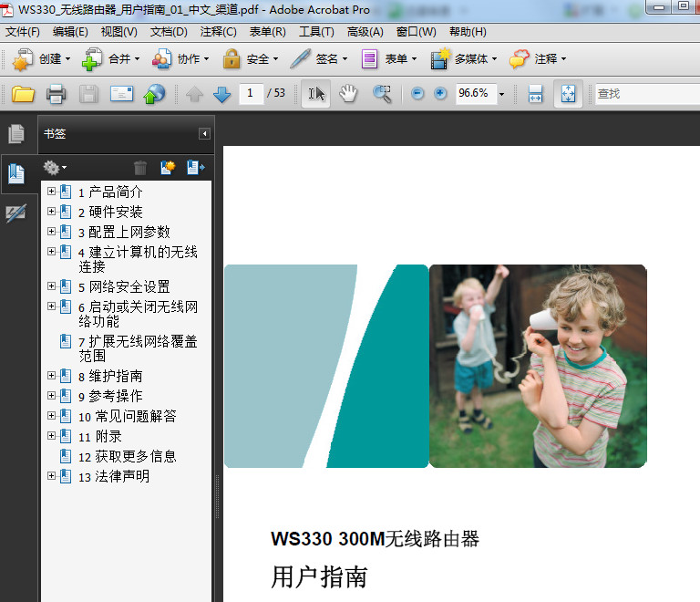The width and height of the screenshot is (700, 602).
Task: Open the Comments (注释) menu in menu bar
Action: tap(219, 32)
